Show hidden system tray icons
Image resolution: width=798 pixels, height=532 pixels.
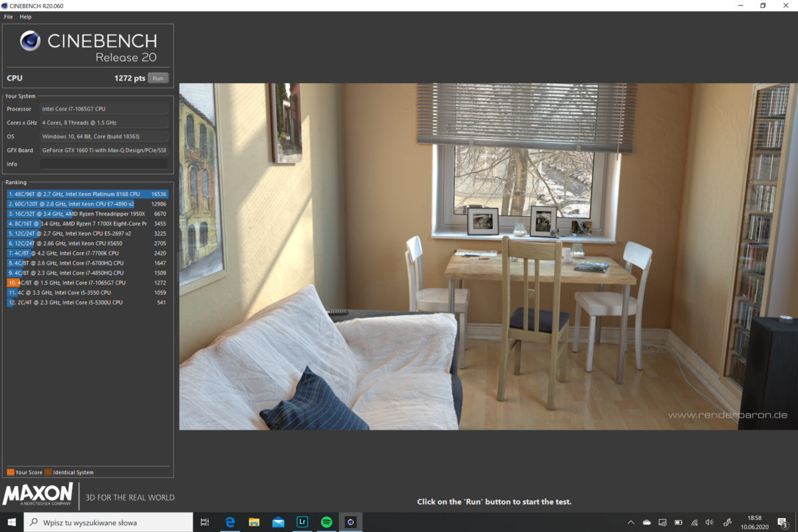[x=631, y=522]
